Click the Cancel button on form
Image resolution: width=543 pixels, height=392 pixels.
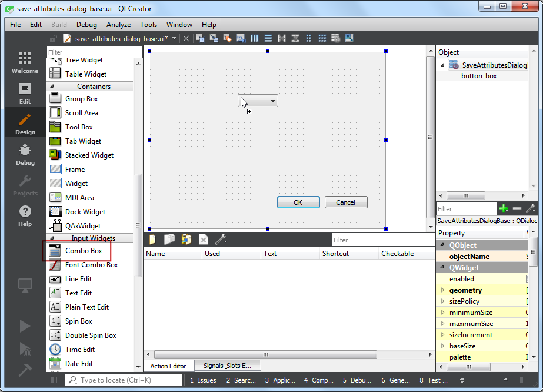click(x=346, y=202)
